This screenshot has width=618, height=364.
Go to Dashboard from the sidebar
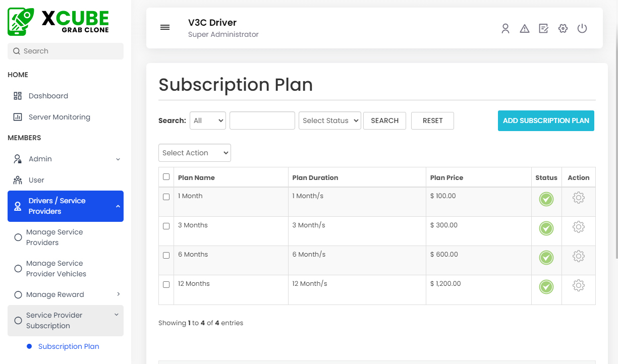tap(48, 96)
